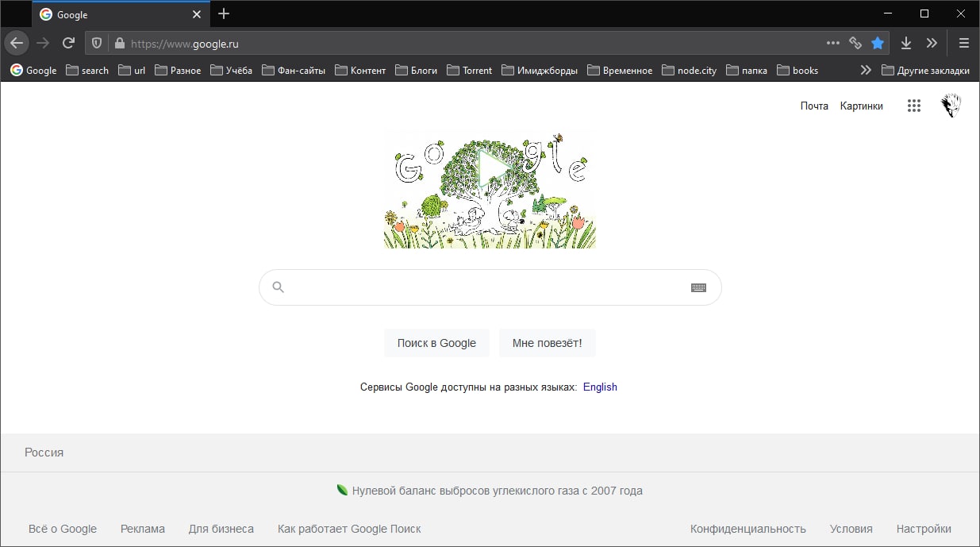This screenshot has height=547, width=980.
Task: Open the Временное bookmarks folder
Action: click(620, 70)
